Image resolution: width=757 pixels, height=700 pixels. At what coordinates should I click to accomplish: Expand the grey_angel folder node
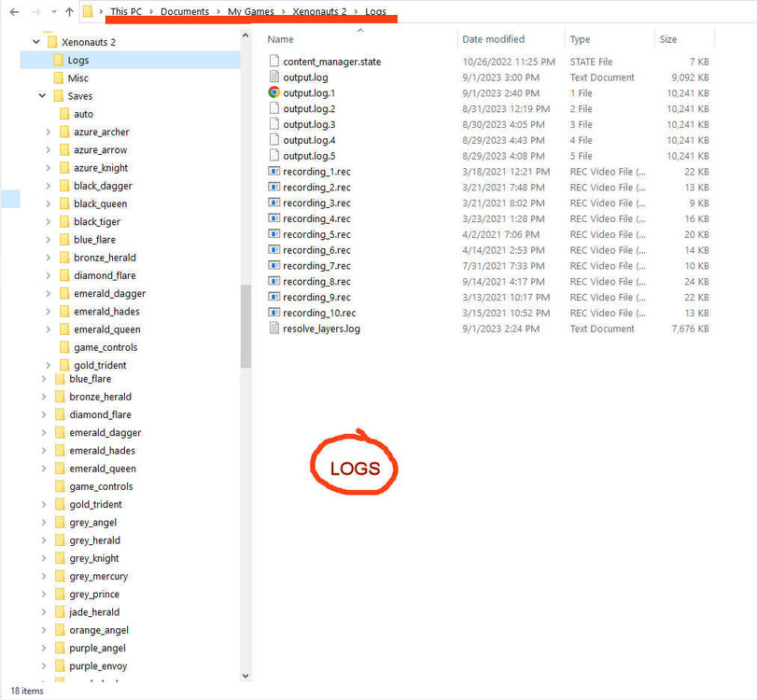click(44, 523)
